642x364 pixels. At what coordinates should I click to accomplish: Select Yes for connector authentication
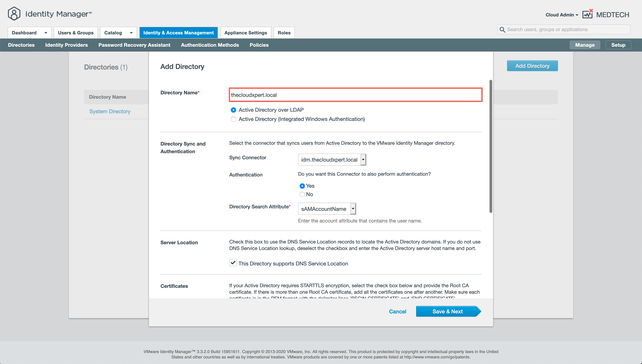click(x=302, y=186)
